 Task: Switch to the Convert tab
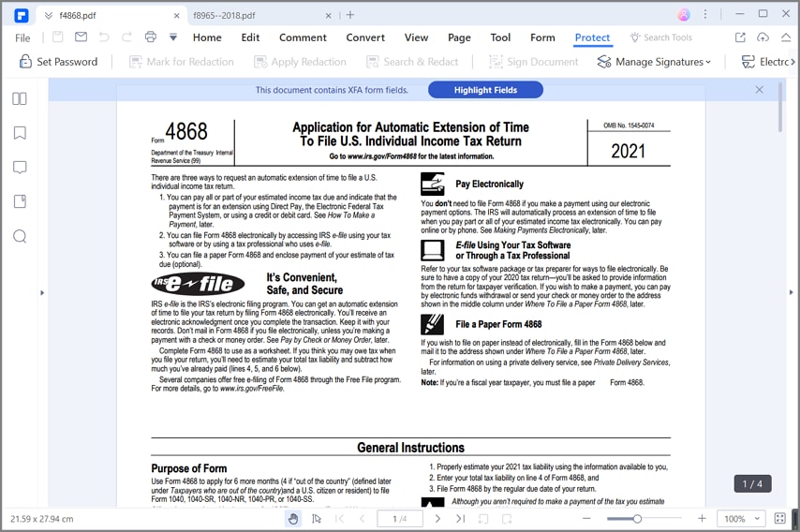click(365, 37)
